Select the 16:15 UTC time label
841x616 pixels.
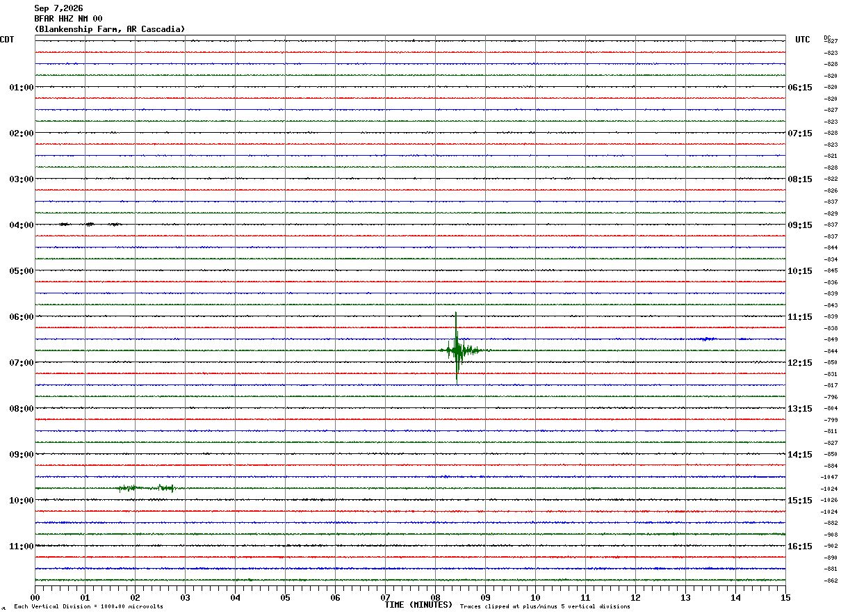(x=799, y=546)
